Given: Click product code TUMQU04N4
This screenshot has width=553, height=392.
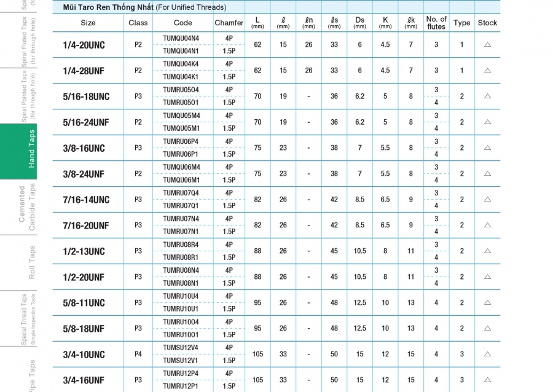Looking at the screenshot, I should pos(181,38).
